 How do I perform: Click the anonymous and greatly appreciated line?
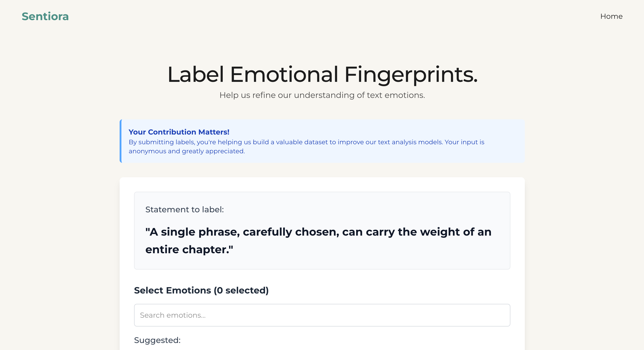point(187,151)
